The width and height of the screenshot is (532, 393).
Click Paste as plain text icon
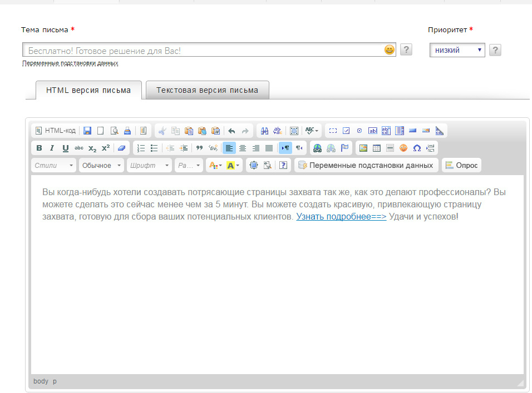coord(202,131)
